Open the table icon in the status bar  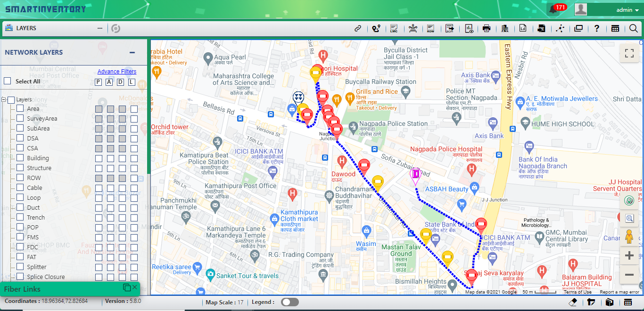(627, 303)
